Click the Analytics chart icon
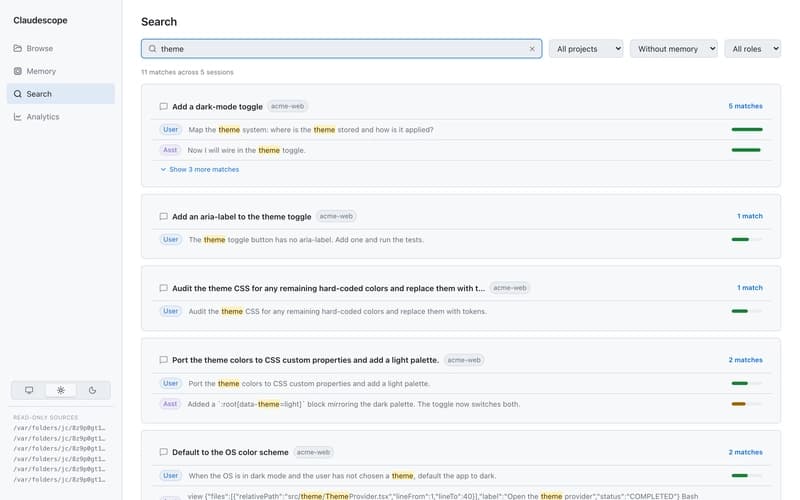Screen dimensions: 800x500 [17, 117]
